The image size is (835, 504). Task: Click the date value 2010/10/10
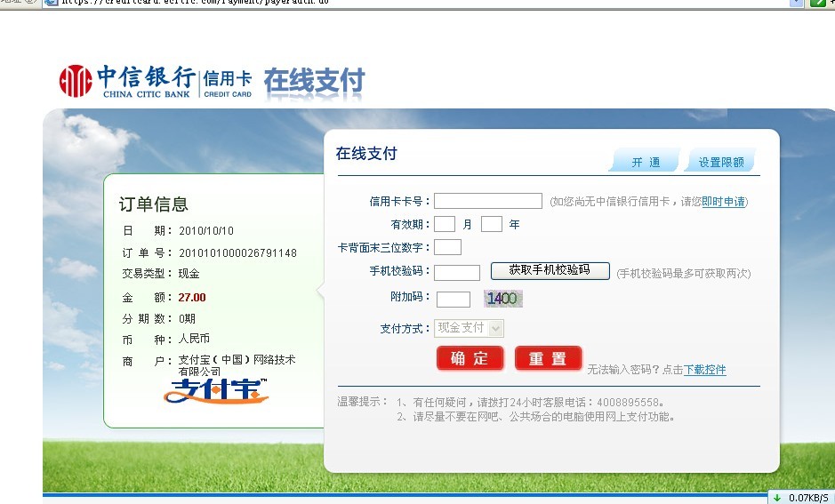coord(206,230)
